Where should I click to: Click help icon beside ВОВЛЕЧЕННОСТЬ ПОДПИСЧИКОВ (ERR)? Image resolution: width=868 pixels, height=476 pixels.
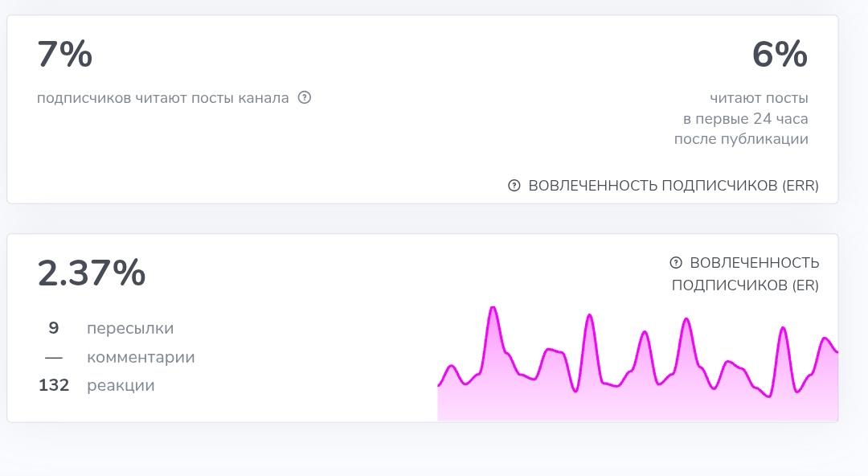(514, 186)
